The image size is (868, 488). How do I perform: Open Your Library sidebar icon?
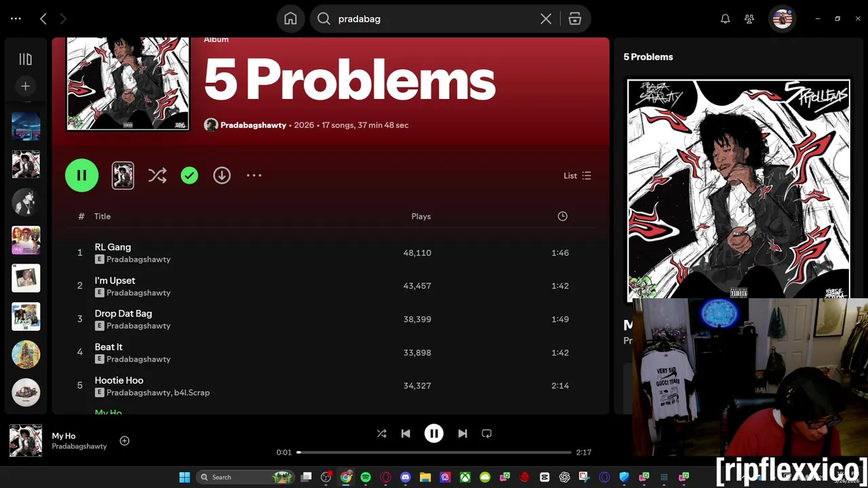tap(26, 60)
